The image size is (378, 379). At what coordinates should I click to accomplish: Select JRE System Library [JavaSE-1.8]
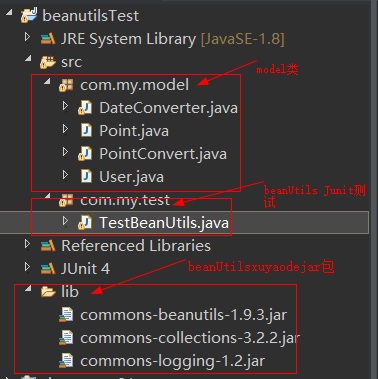(173, 39)
